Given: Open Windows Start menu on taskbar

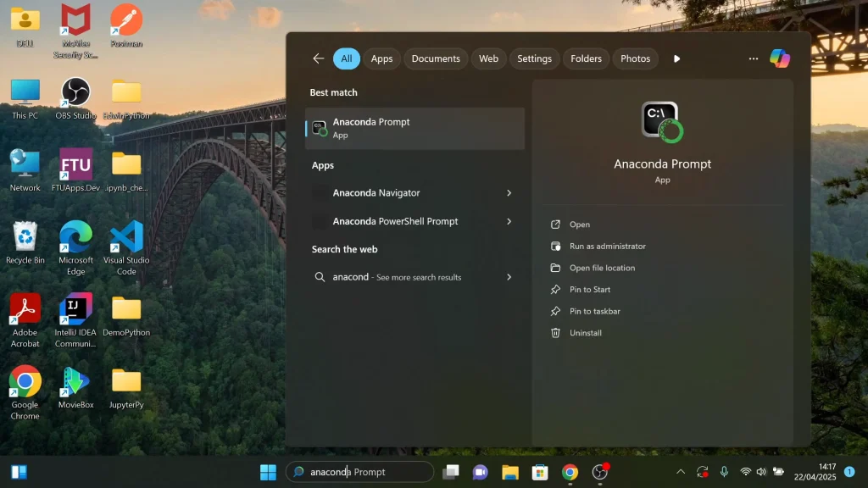Looking at the screenshot, I should pos(268,472).
